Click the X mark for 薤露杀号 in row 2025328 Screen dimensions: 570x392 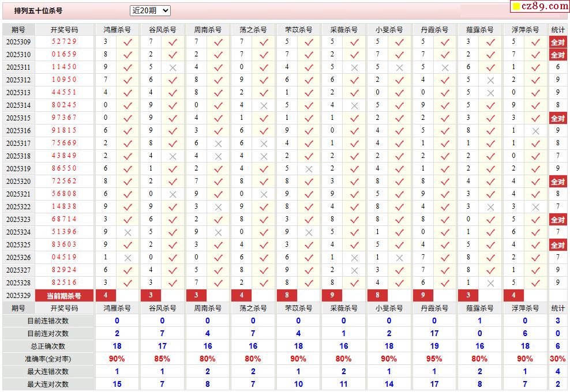tap(490, 283)
